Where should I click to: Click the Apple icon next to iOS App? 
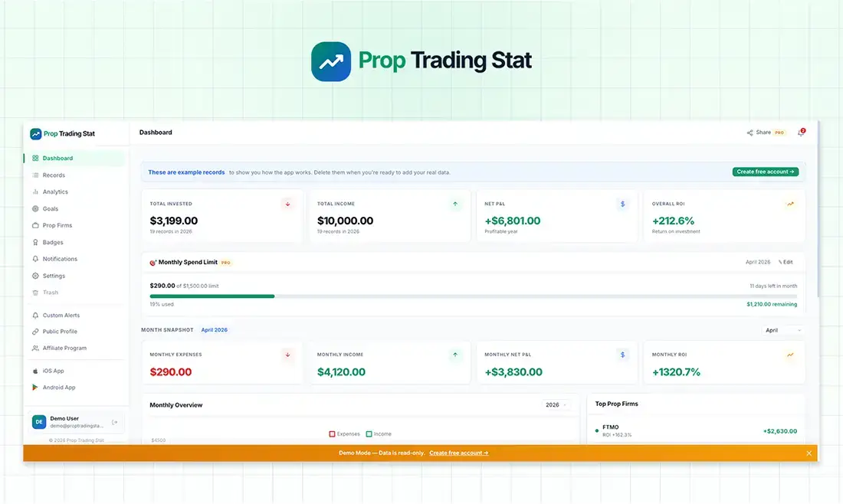[x=34, y=370]
